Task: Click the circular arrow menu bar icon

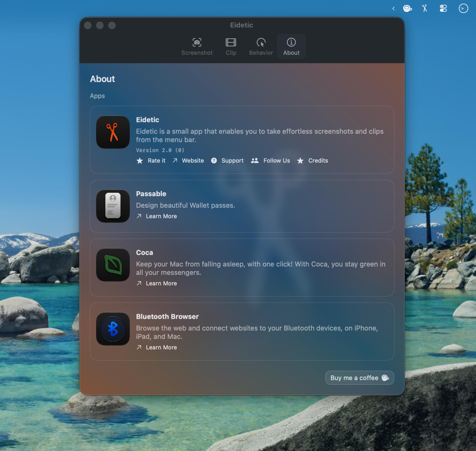Action: [x=463, y=8]
